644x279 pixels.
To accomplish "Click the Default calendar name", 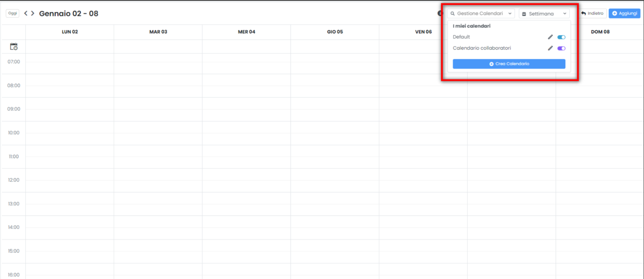I will pyautogui.click(x=461, y=37).
